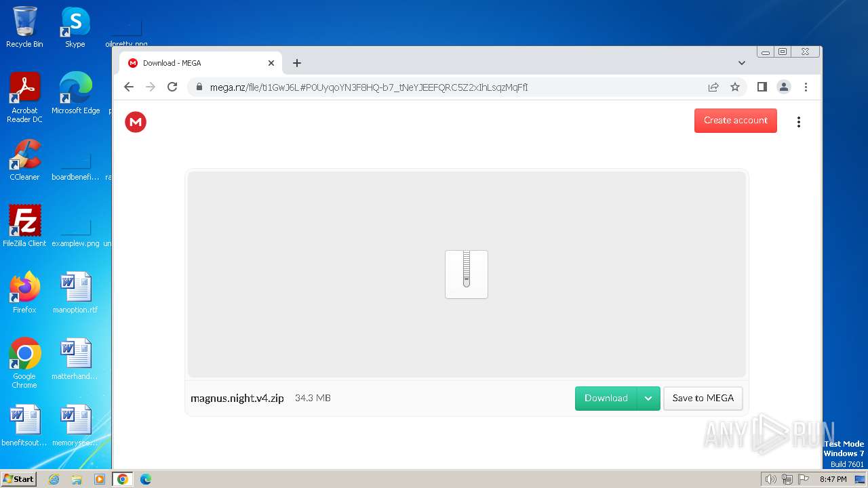The height and width of the screenshot is (488, 868).
Task: Click the zip file preview icon
Action: click(467, 274)
